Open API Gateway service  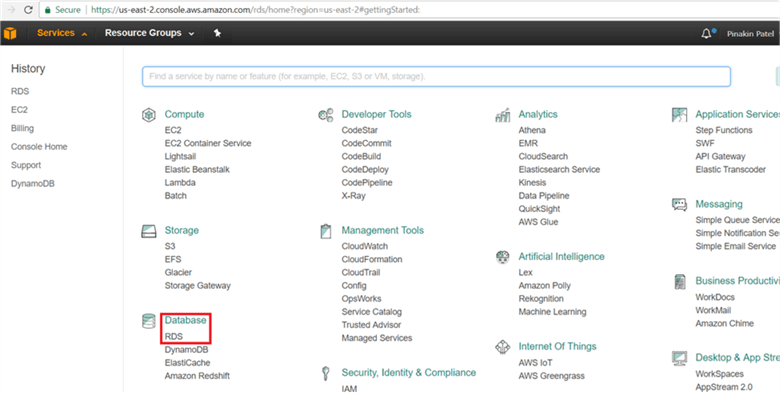tap(720, 156)
